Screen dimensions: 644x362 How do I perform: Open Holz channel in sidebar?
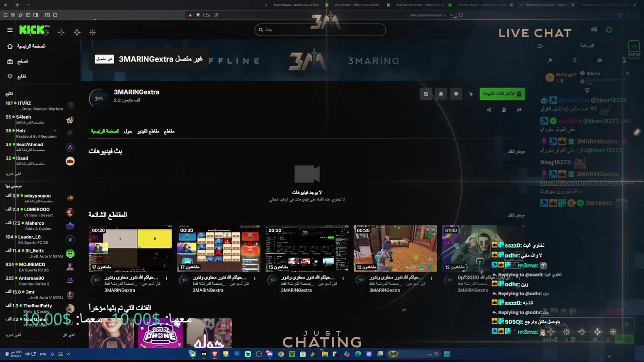(x=40, y=133)
